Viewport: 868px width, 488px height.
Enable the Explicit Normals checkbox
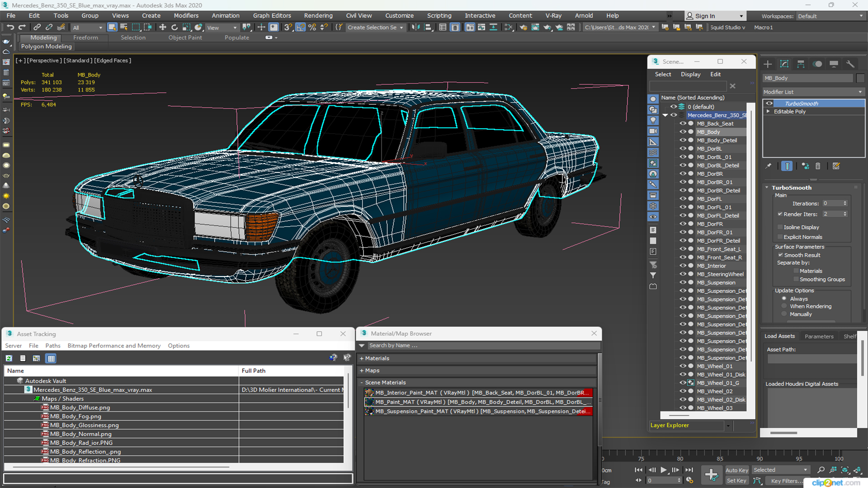click(x=780, y=237)
